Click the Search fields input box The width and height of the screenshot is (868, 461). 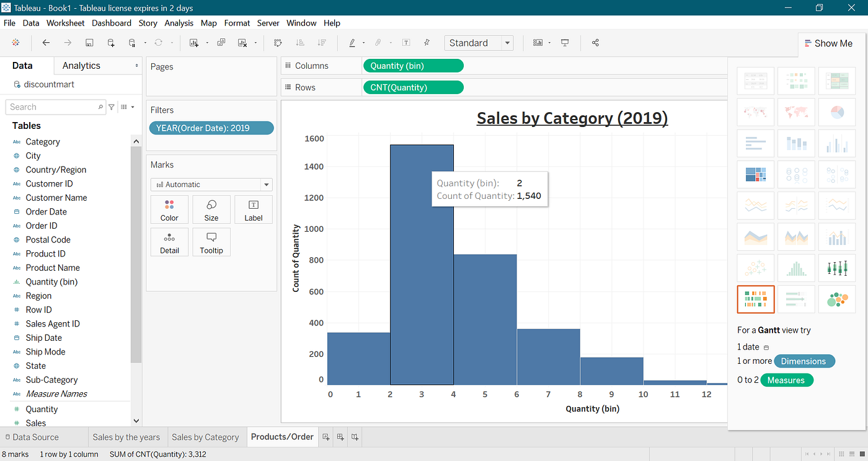click(56, 107)
